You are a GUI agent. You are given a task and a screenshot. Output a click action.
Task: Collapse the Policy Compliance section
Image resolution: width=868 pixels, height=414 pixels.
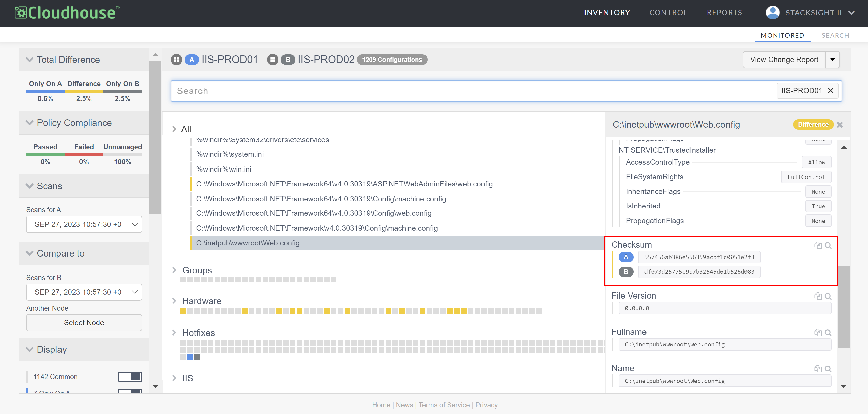pos(30,123)
